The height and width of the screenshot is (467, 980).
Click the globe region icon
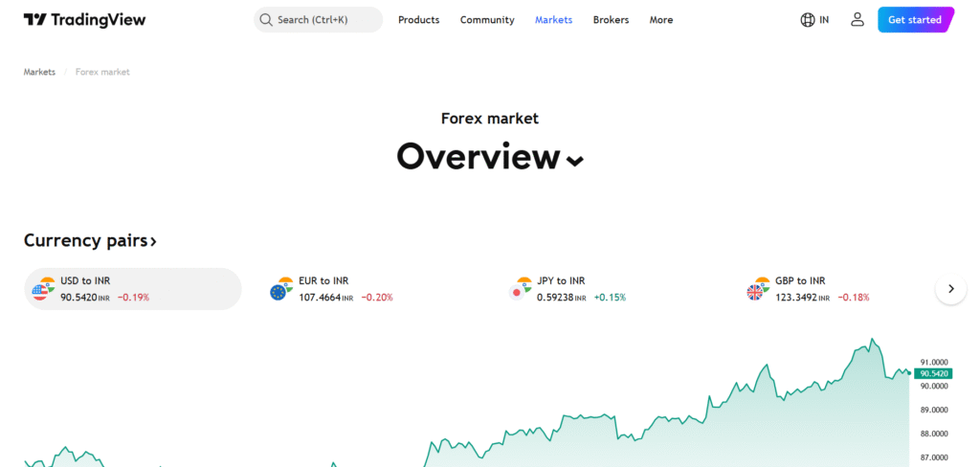coord(808,20)
